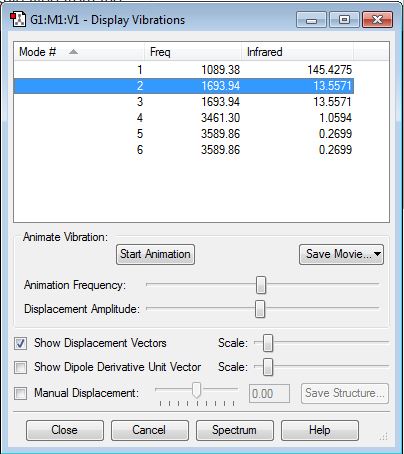Click the GaussView app icon in title bar
Viewport: 404px width, 454px height.
click(x=18, y=20)
